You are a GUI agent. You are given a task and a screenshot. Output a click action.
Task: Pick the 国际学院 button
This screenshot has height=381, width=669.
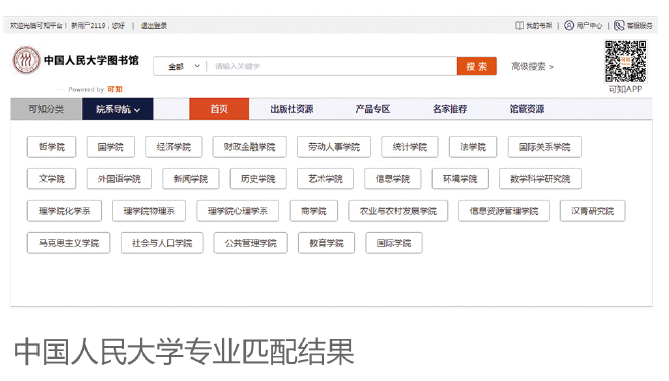[394, 243]
